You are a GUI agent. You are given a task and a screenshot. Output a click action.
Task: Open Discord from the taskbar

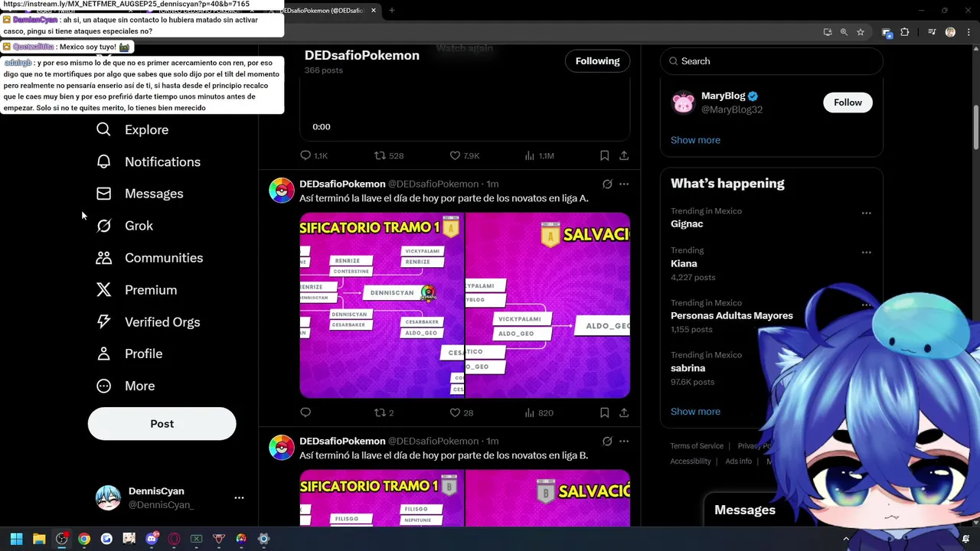(x=152, y=539)
